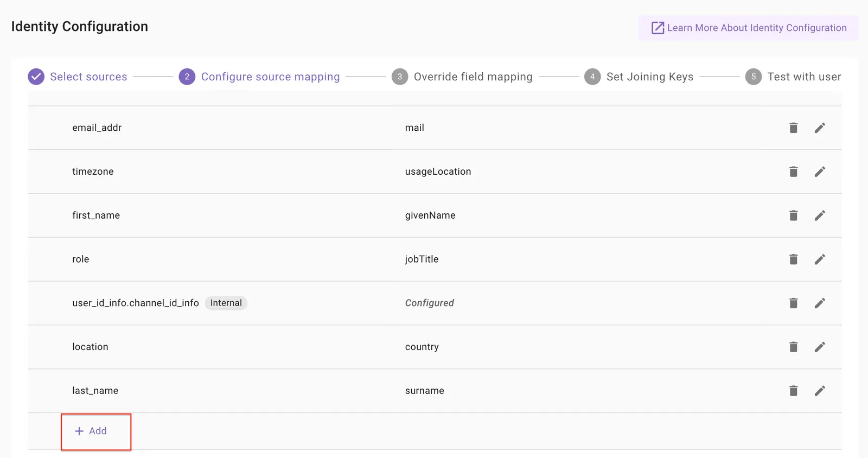Select the last_name field name
Viewport: 868px width, 458px height.
pos(95,391)
